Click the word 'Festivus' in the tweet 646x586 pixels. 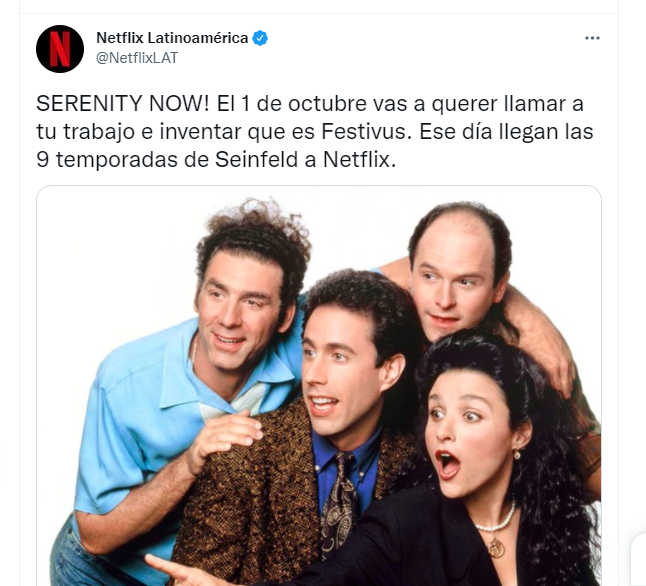pyautogui.click(x=366, y=131)
